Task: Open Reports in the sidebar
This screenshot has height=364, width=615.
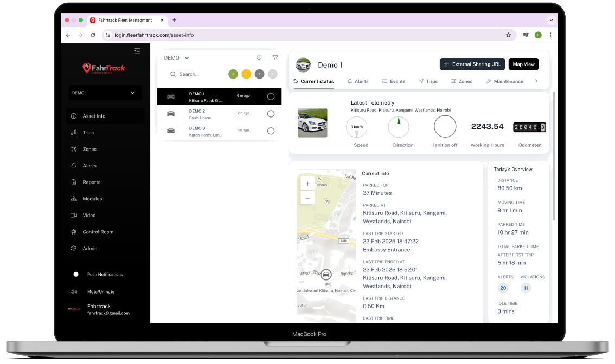Action: [x=92, y=182]
